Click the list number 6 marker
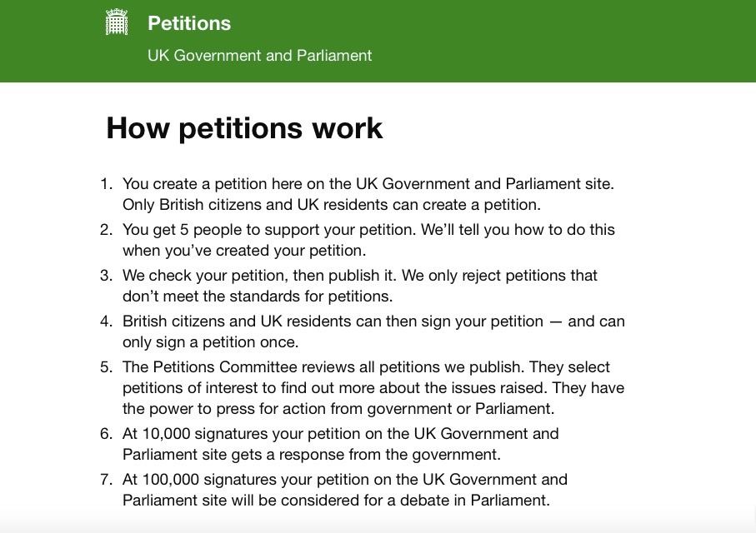Image resolution: width=756 pixels, height=533 pixels. 105,434
